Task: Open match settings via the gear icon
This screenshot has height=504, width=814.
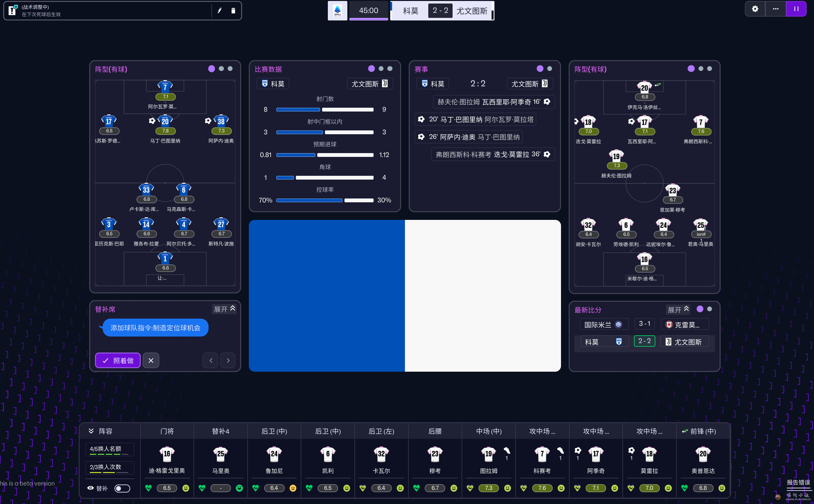Action: pyautogui.click(x=755, y=9)
